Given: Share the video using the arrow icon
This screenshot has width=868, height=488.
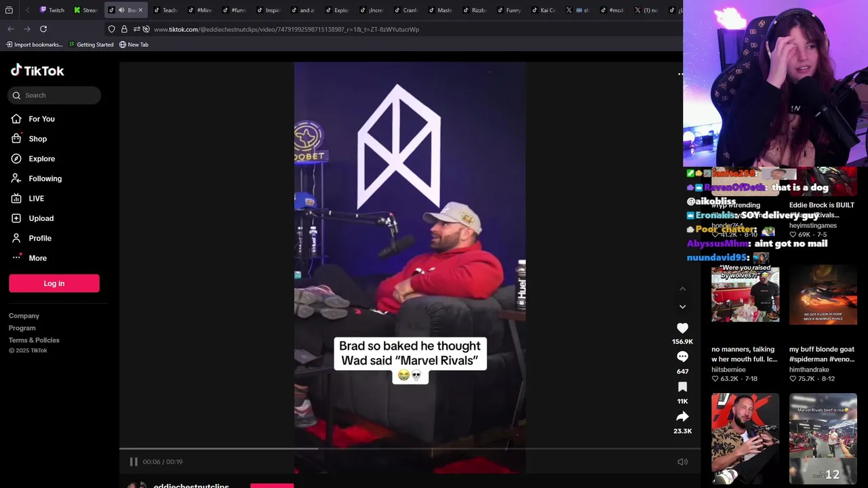Looking at the screenshot, I should (x=682, y=417).
